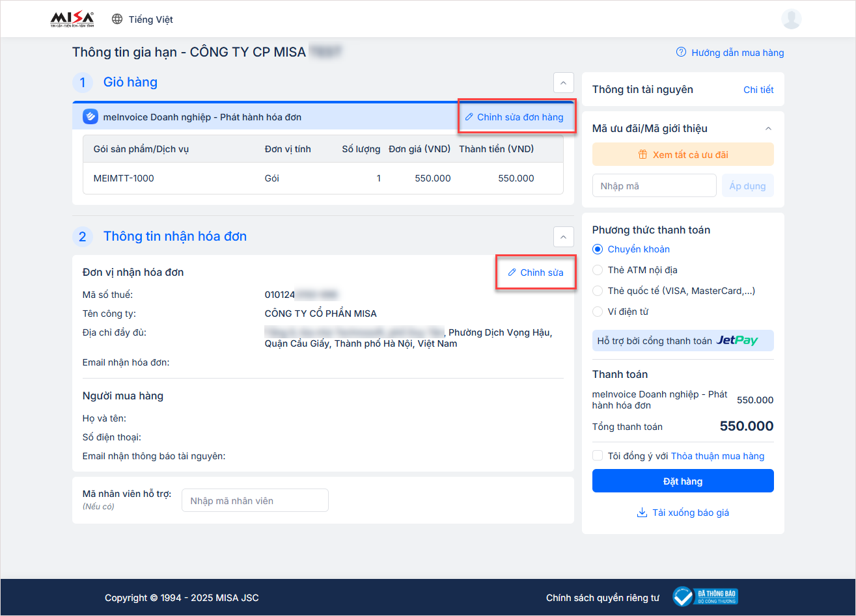Click the Tổng thanh toán amount 550.000
Image resolution: width=856 pixels, height=616 pixels.
pyautogui.click(x=747, y=426)
